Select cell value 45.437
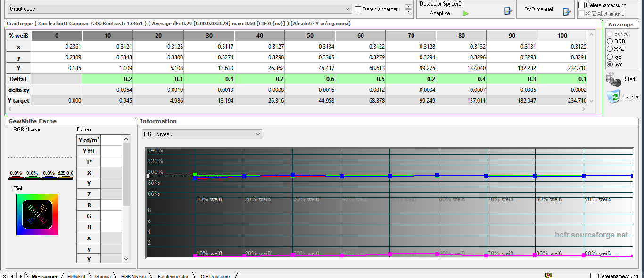The image size is (644, 278). [310, 68]
